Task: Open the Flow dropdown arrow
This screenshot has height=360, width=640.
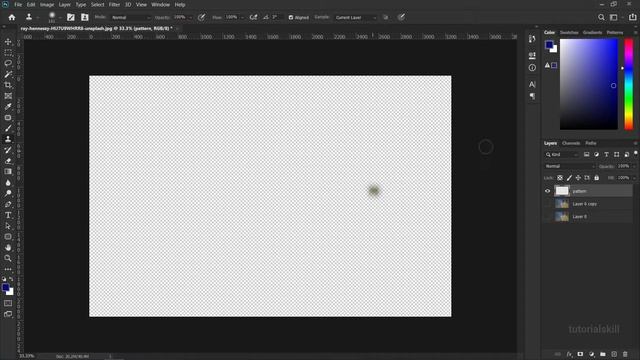Action: 242,18
